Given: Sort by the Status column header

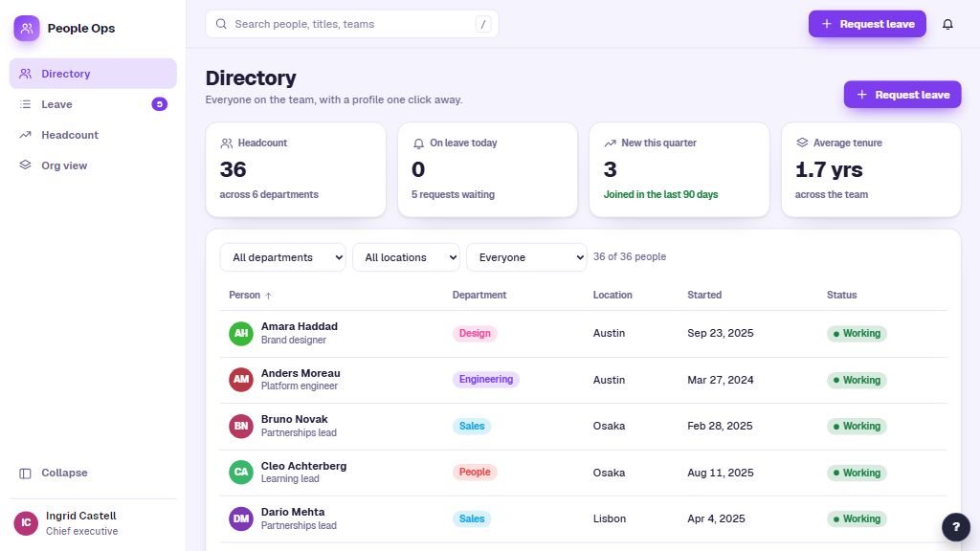Looking at the screenshot, I should point(841,295).
